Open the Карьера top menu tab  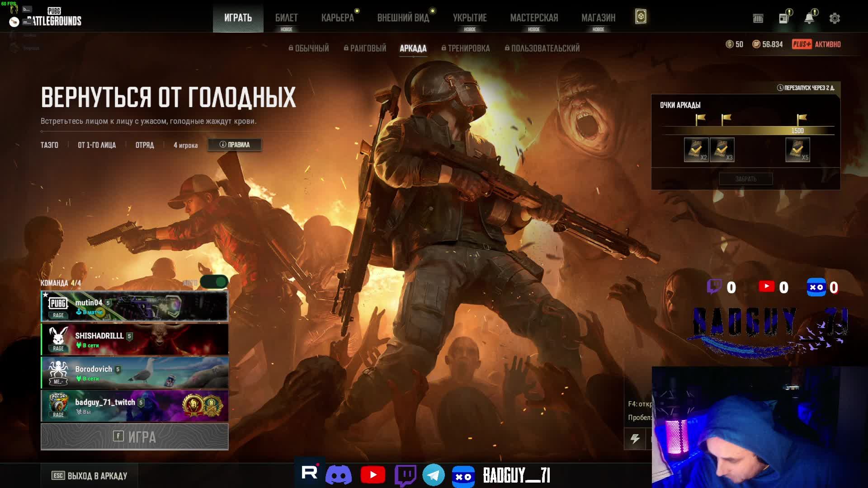pos(337,18)
